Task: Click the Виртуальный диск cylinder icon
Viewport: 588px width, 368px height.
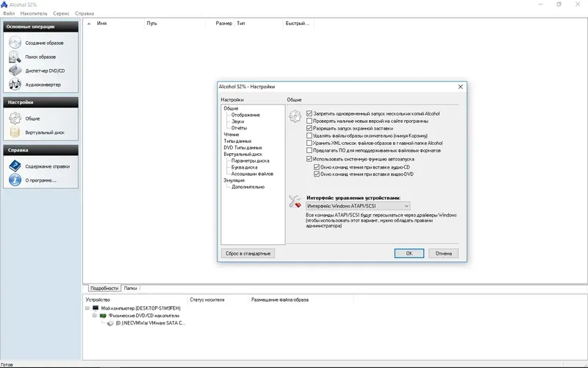Action: coord(15,132)
